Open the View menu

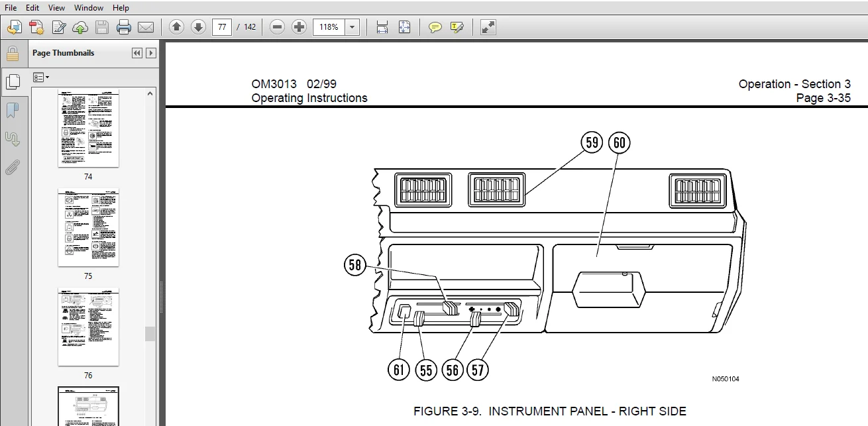56,8
